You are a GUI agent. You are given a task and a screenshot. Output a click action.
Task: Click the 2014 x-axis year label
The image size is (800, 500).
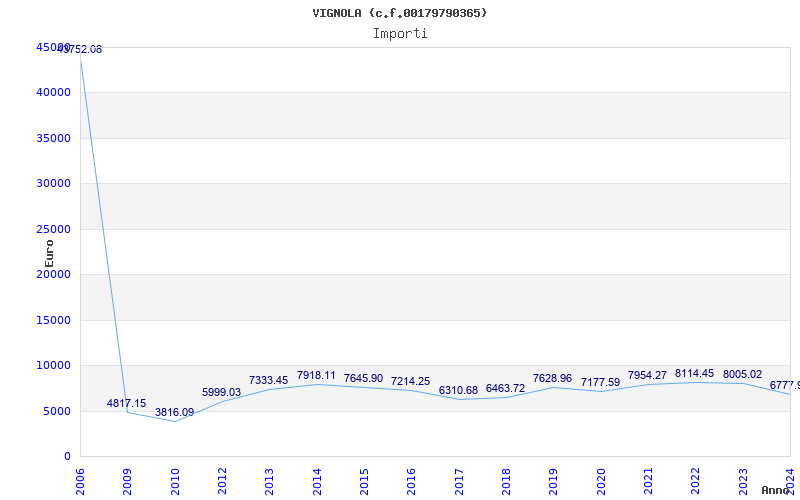pyautogui.click(x=317, y=482)
